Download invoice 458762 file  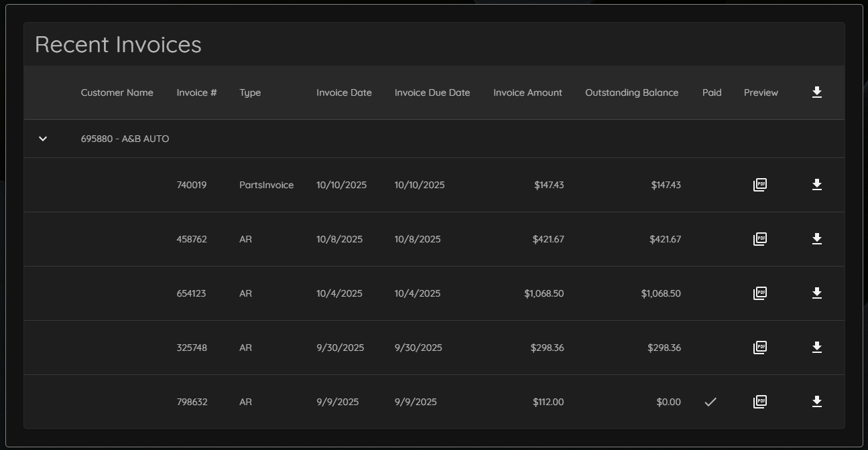[x=816, y=239]
